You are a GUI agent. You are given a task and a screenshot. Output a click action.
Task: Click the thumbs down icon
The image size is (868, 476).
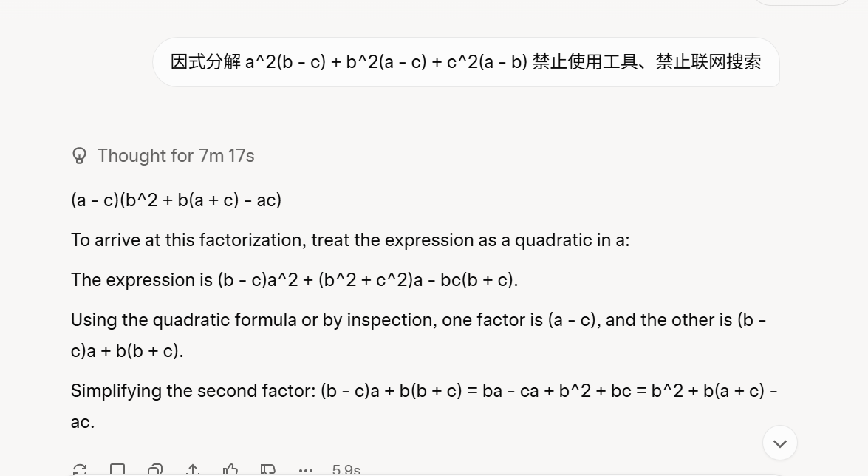tap(268, 470)
